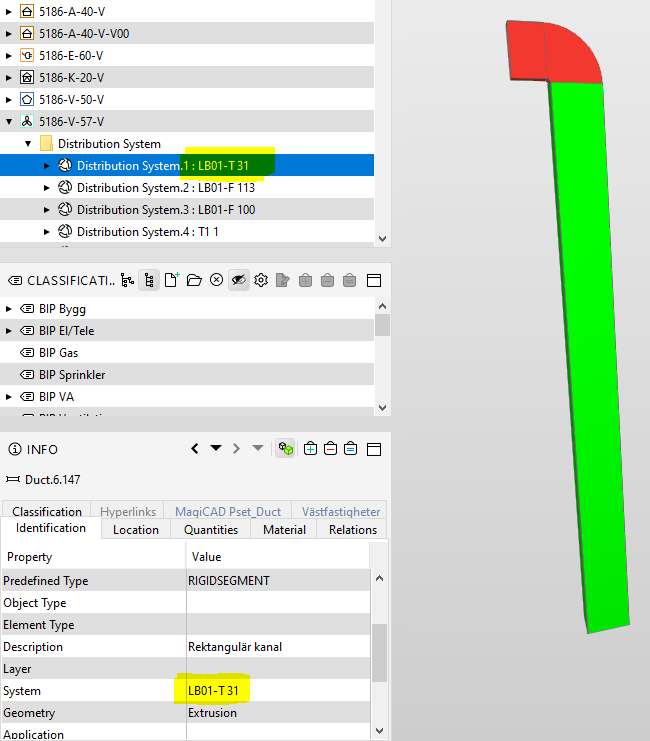Switch to the Relations tab
Image resolution: width=650 pixels, height=741 pixels.
[x=353, y=529]
